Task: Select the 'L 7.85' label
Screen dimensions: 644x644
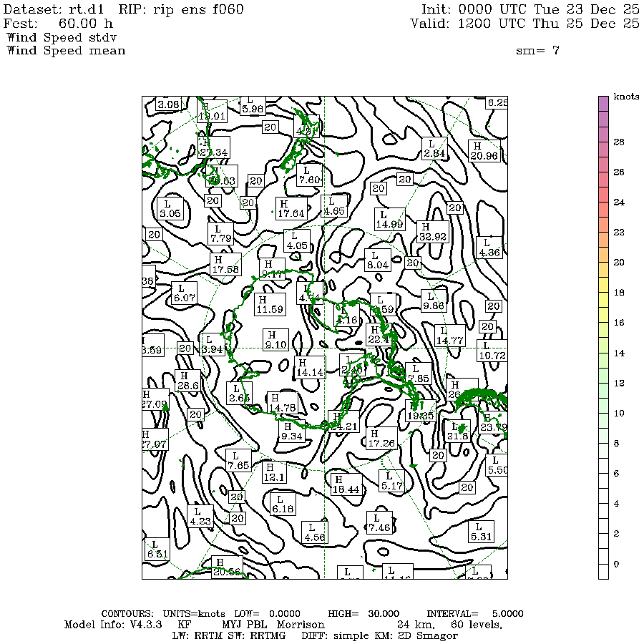Action: click(419, 374)
